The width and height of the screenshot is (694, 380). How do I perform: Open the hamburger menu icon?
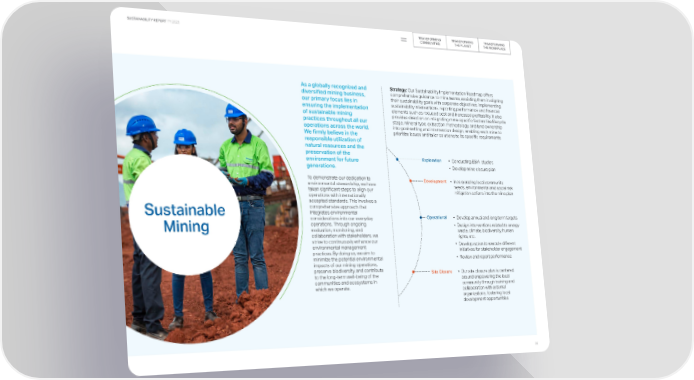coord(404,39)
